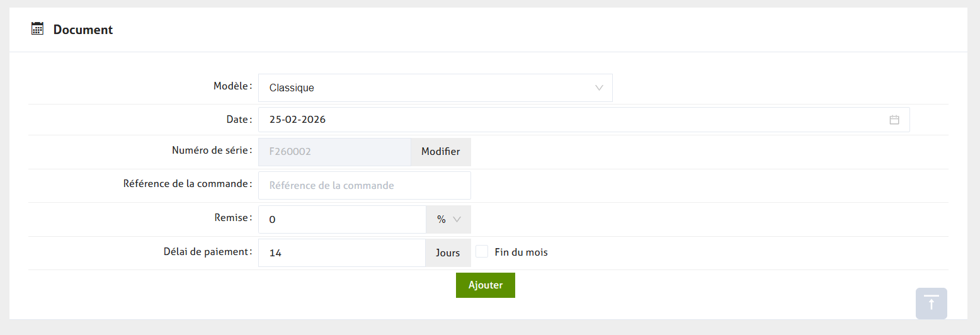Click the Référence de la commande input
Screen dimensions: 980x335
364,186
